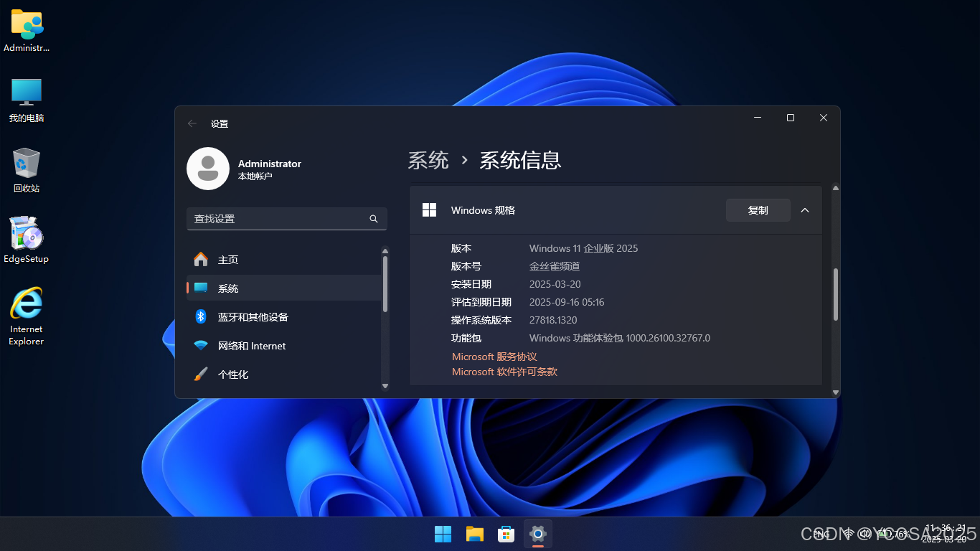This screenshot has width=980, height=551.
Task: Open the Internet Explorer desktop icon
Action: pos(27,316)
